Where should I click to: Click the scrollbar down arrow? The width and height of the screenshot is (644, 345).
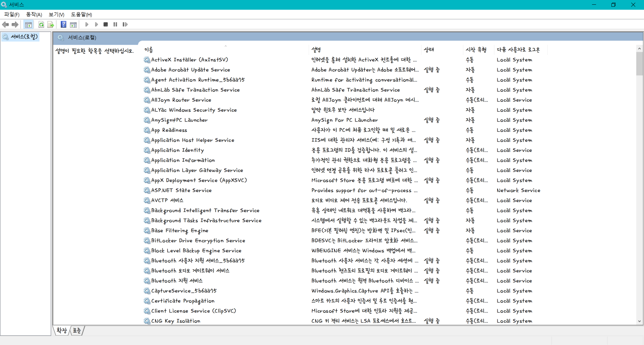pyautogui.click(x=639, y=321)
